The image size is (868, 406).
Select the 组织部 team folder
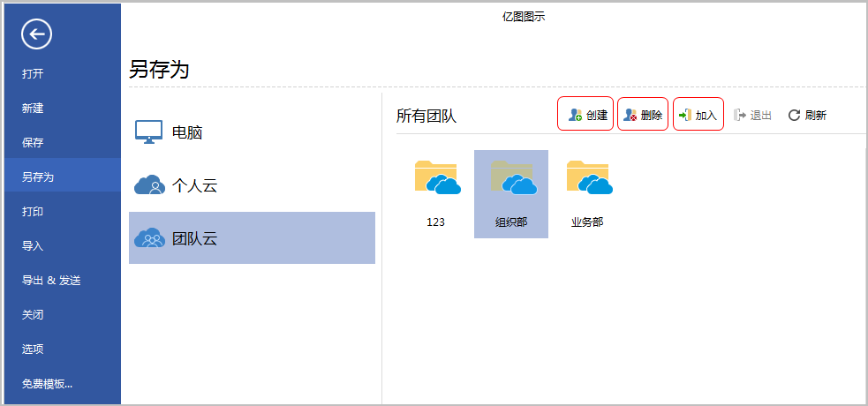(x=511, y=193)
